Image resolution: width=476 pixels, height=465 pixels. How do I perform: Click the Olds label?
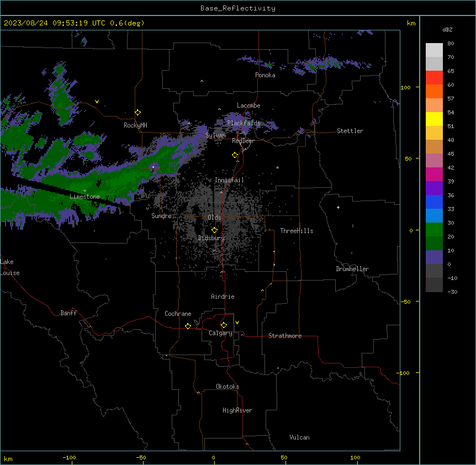[214, 218]
